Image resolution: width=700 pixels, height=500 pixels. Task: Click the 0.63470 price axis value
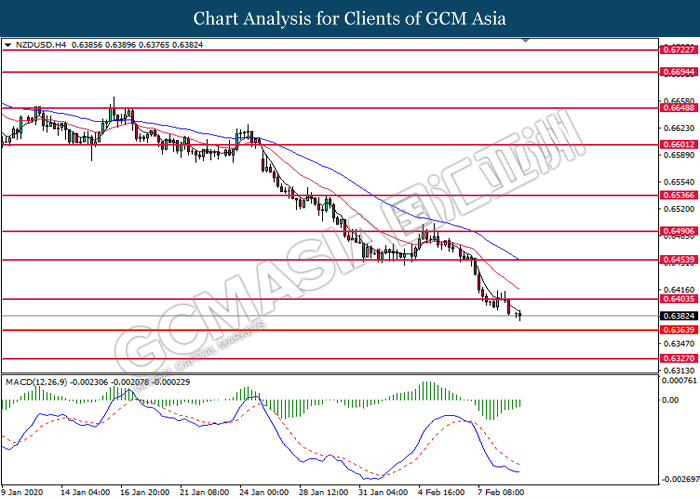[679, 344]
